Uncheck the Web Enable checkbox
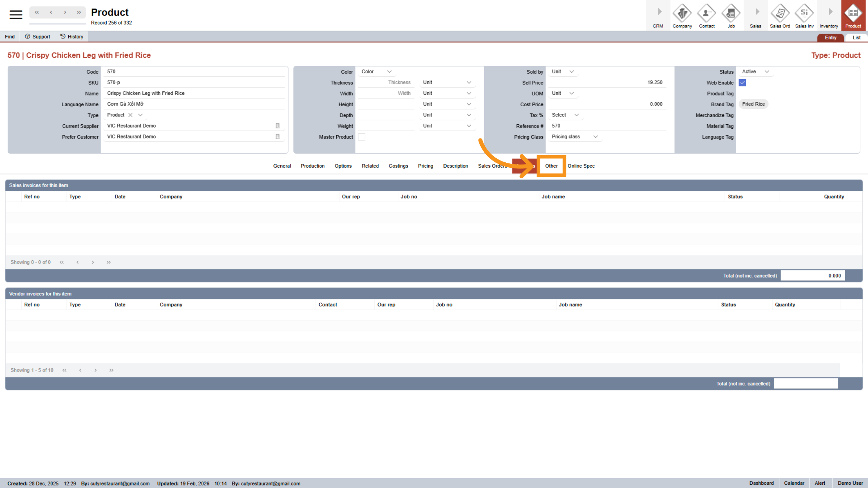The image size is (868, 488). point(743,83)
